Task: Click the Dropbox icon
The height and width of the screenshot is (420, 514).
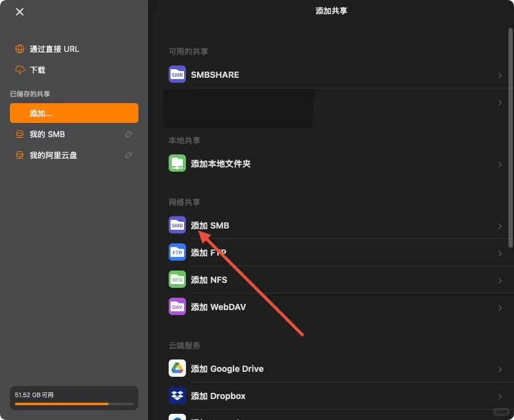Action: [x=177, y=395]
